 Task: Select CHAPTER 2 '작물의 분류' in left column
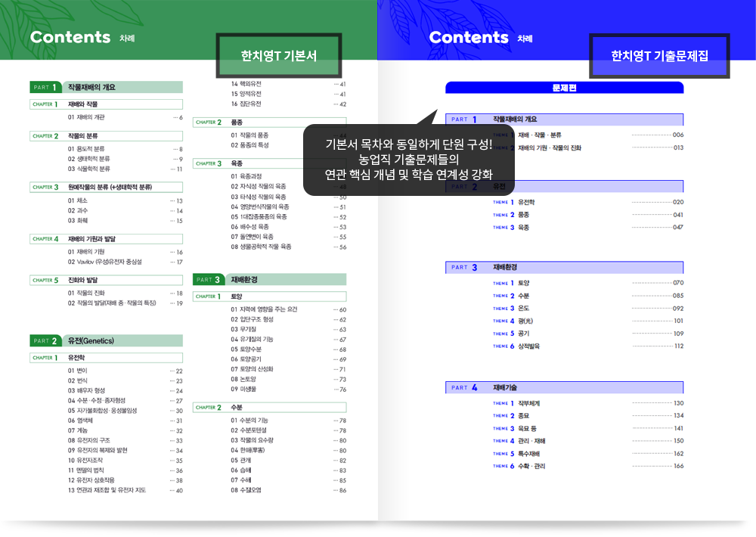(x=106, y=136)
